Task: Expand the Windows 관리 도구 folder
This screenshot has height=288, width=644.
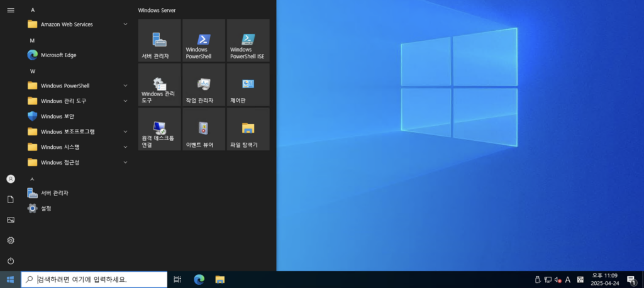Action: tap(78, 101)
